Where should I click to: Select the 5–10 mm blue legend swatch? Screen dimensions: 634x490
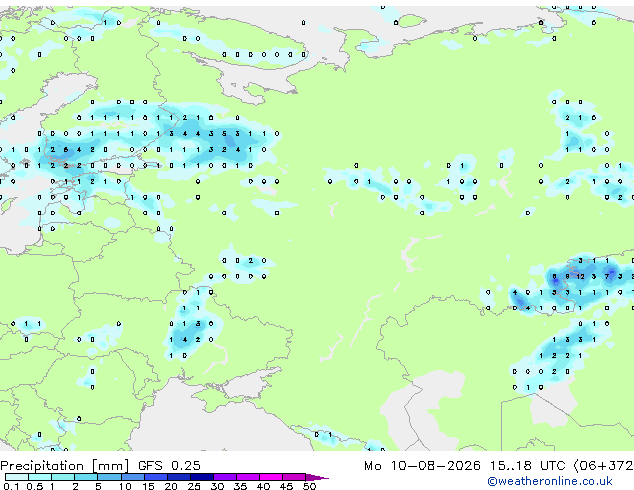pyautogui.click(x=109, y=477)
